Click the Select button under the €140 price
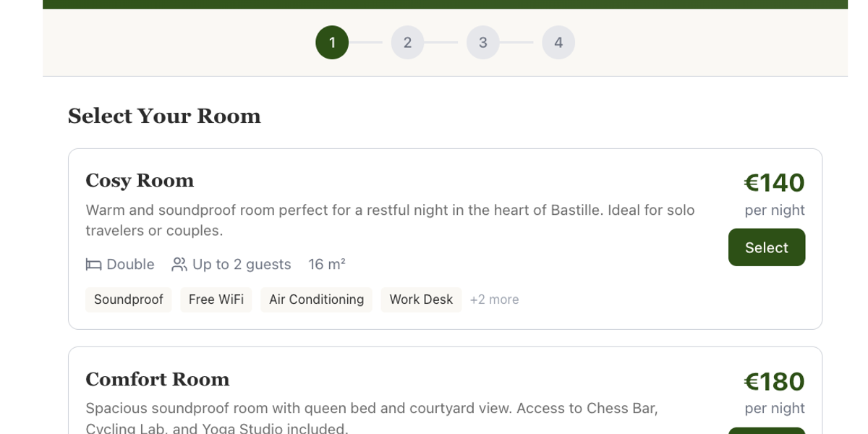The image size is (868, 434). [767, 247]
